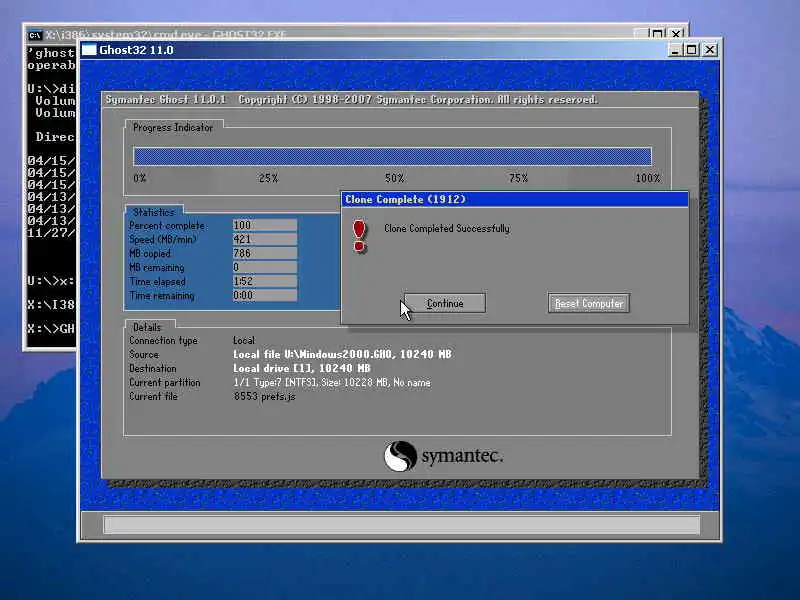This screenshot has width=800, height=600.
Task: Close the Ghost32 11.0 window
Action: point(710,50)
